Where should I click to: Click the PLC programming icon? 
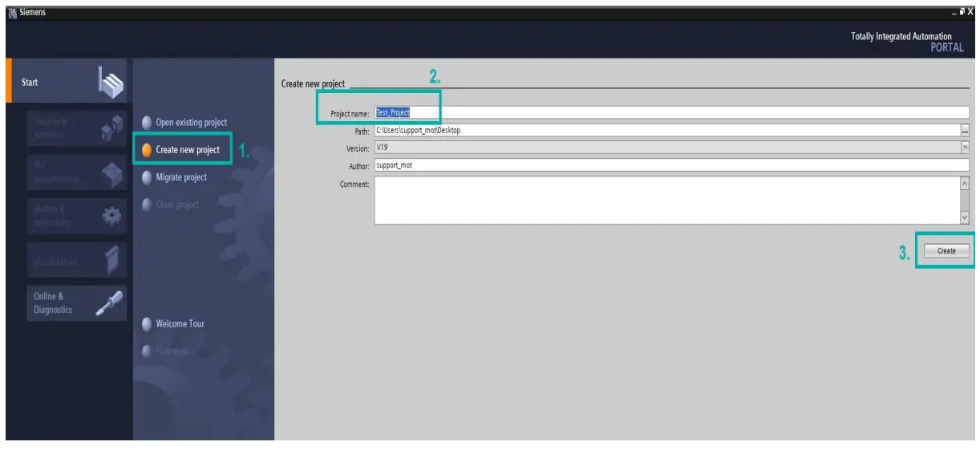112,172
